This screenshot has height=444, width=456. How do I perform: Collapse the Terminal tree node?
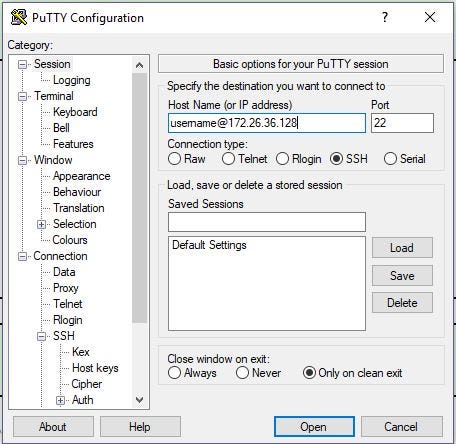(22, 96)
